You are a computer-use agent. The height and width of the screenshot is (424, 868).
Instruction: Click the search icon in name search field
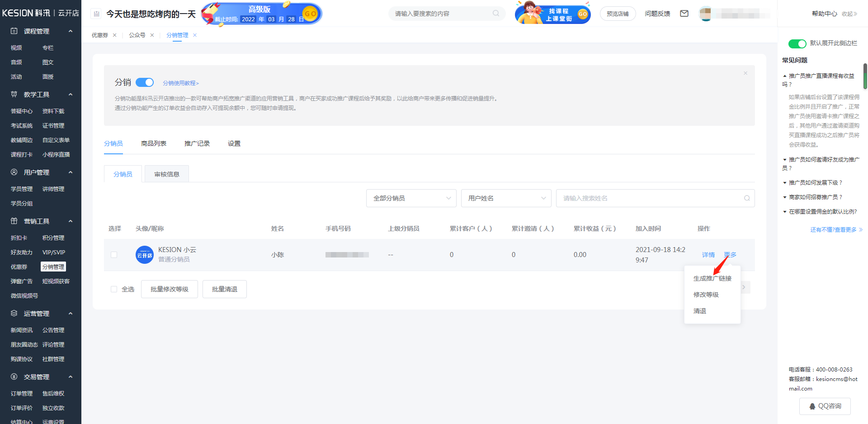747,198
